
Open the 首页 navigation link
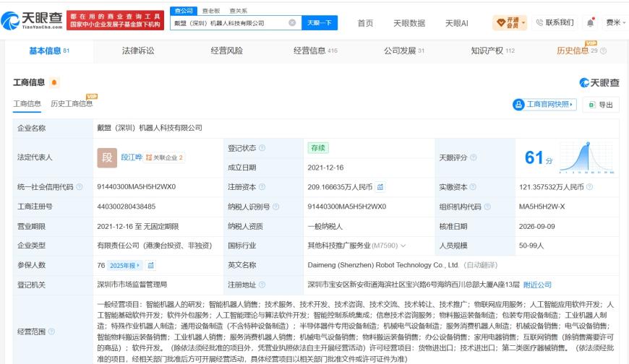click(365, 23)
